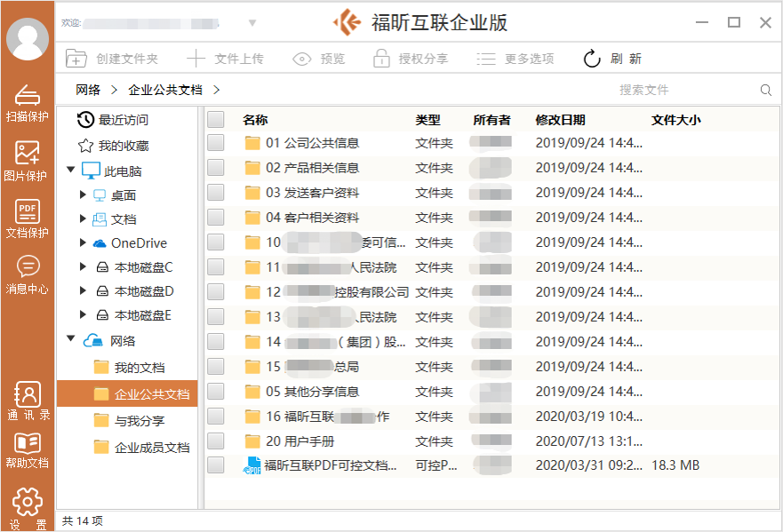Check the box for 01 公司公共信息
The width and height of the screenshot is (783, 532).
[216, 143]
